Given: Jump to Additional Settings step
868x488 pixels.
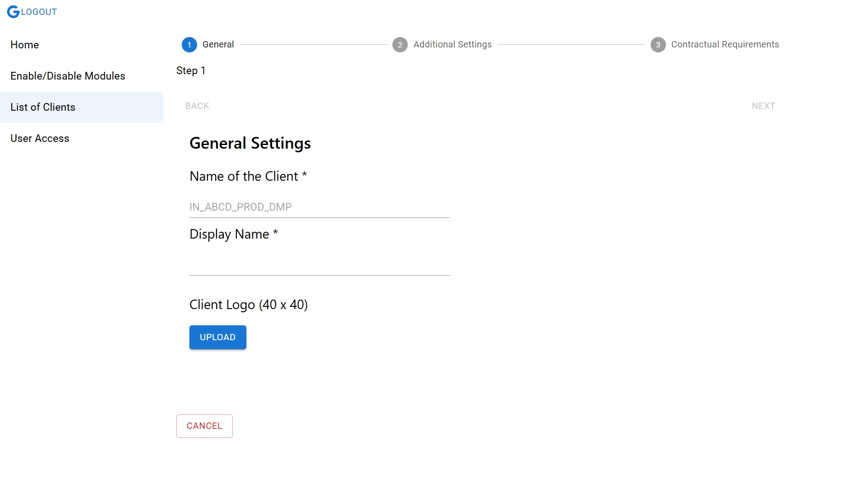Looking at the screenshot, I should point(452,44).
